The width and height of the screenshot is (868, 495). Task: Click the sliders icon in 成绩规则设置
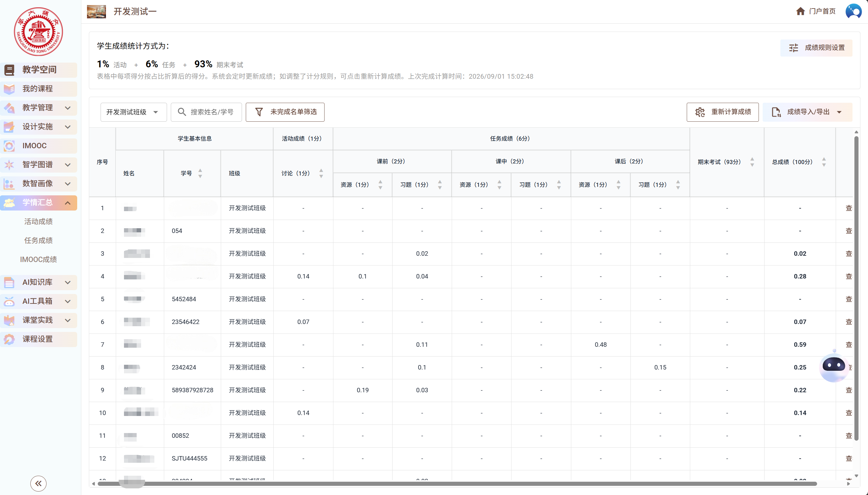(x=794, y=48)
